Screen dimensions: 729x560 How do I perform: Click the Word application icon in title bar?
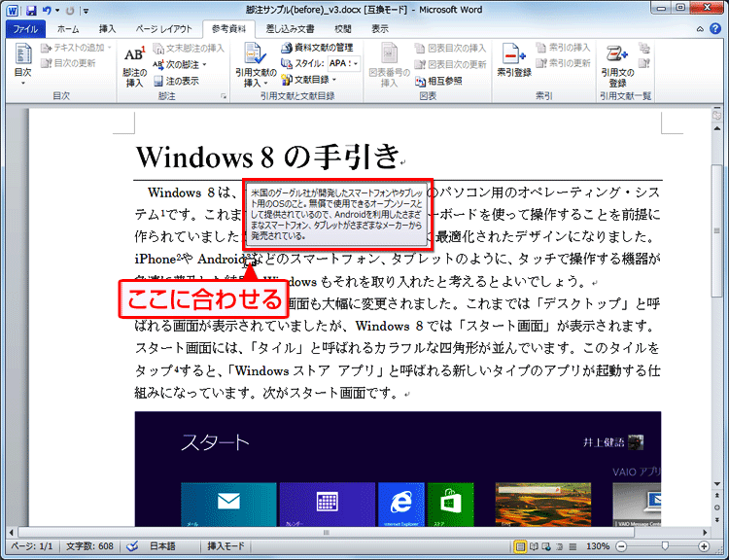[13, 10]
